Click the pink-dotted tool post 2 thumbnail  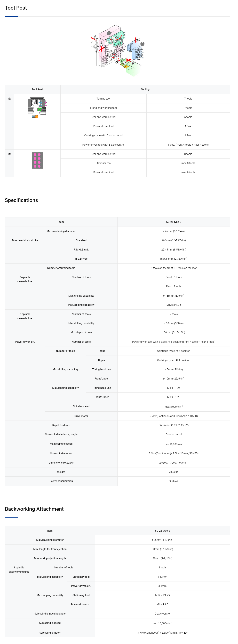click(37, 160)
